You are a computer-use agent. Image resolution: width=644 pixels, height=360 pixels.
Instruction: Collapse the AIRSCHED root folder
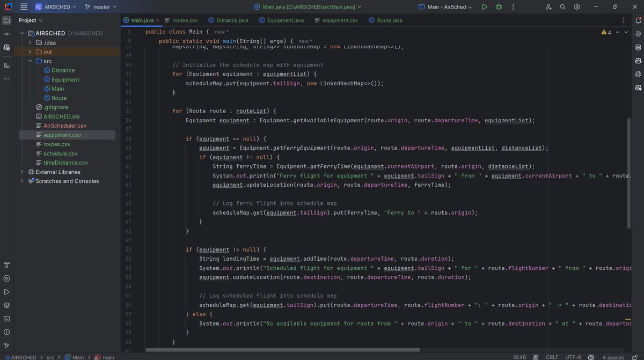[22, 33]
